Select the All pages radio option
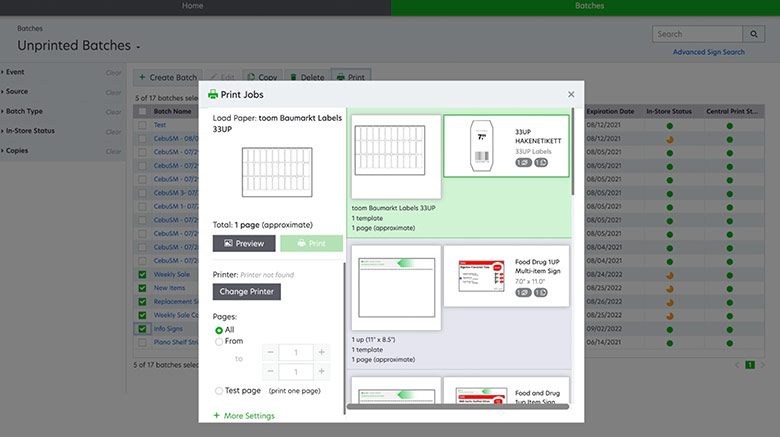 [220, 329]
